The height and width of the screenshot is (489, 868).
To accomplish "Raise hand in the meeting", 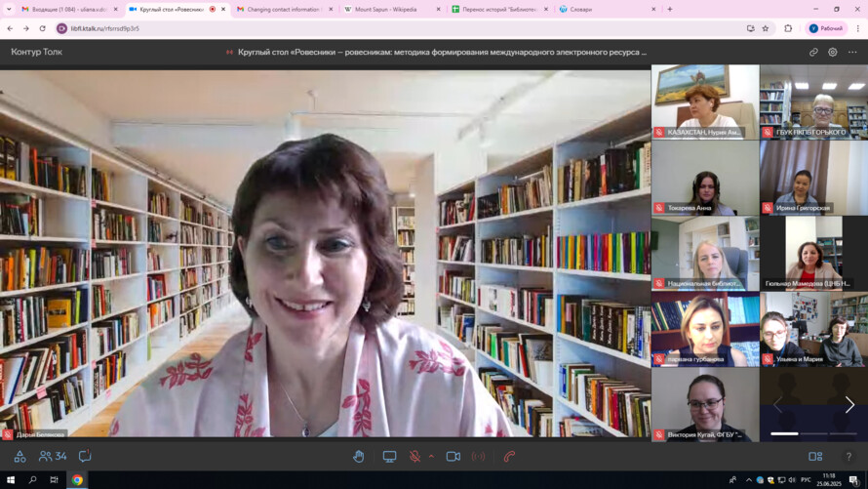I will (x=359, y=456).
